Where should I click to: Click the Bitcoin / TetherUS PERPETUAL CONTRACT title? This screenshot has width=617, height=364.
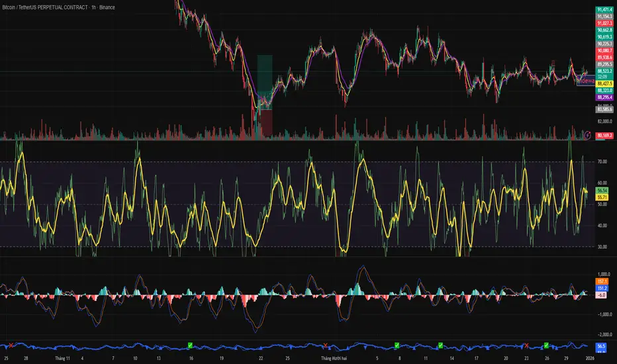pyautogui.click(x=45, y=7)
